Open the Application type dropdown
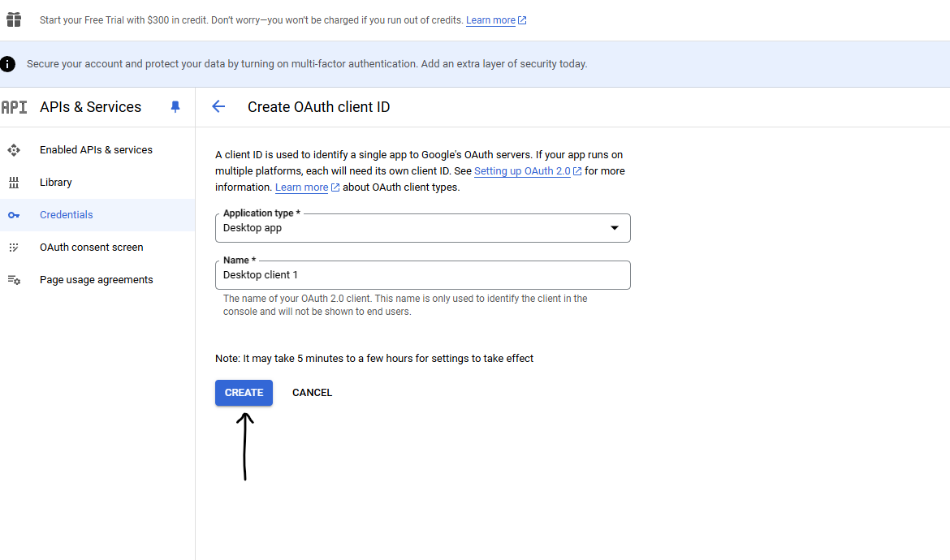The width and height of the screenshot is (950, 560). [x=414, y=228]
